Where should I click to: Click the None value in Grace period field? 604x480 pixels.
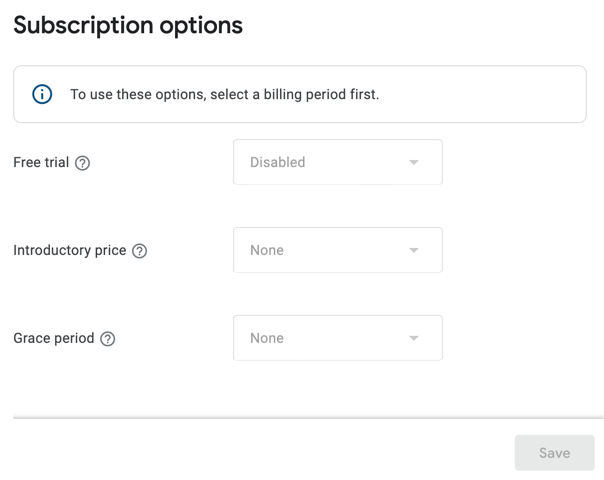pyautogui.click(x=267, y=338)
